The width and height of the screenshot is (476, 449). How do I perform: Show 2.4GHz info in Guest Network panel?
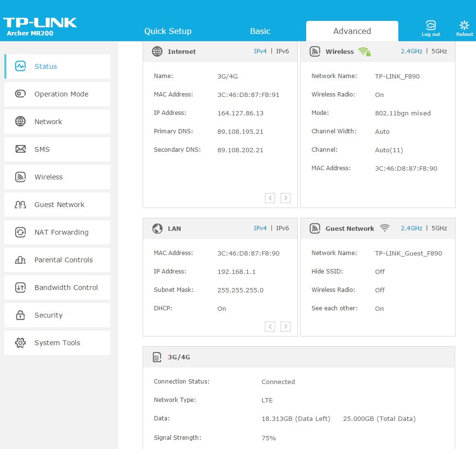411,228
